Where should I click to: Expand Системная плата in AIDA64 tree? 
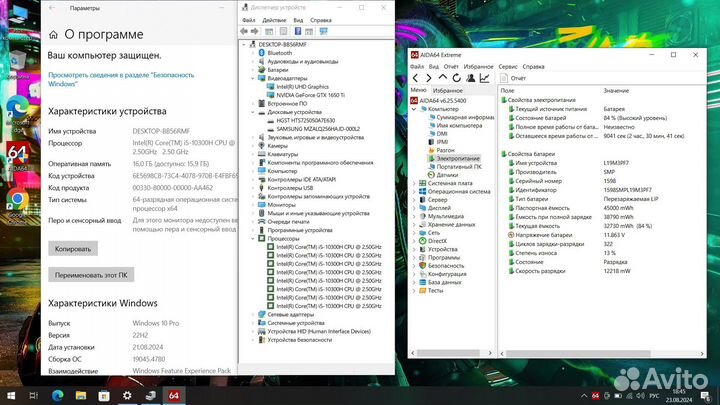(x=414, y=183)
